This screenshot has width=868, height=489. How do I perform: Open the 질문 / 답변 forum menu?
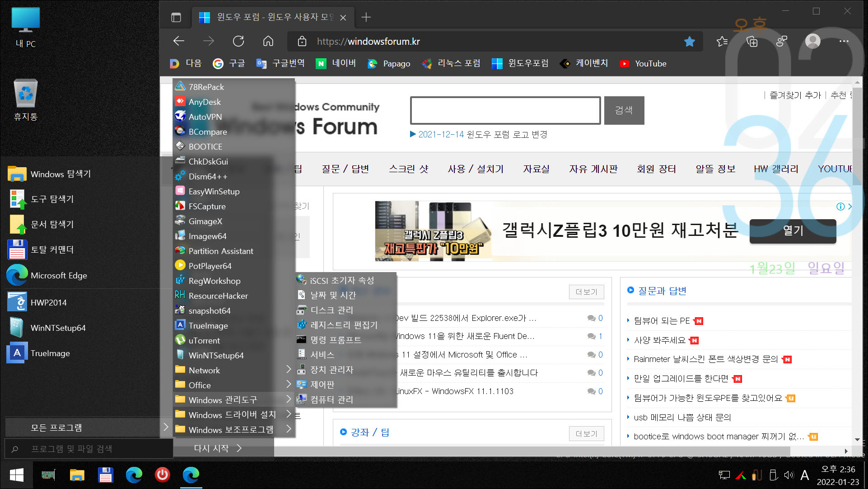click(x=345, y=169)
